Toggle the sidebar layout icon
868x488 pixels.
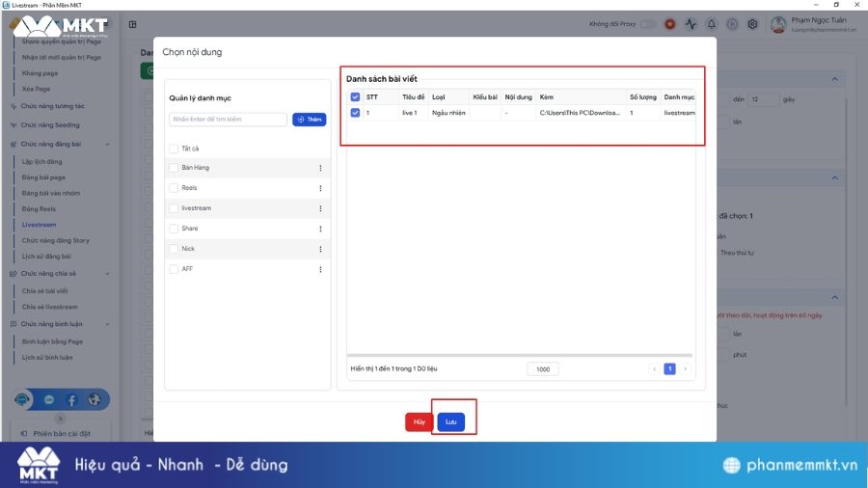tap(132, 24)
